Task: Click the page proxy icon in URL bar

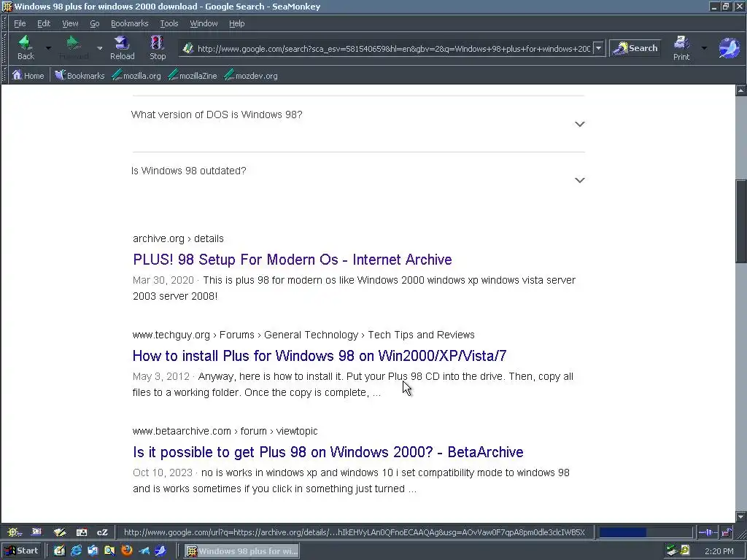Action: (x=188, y=48)
